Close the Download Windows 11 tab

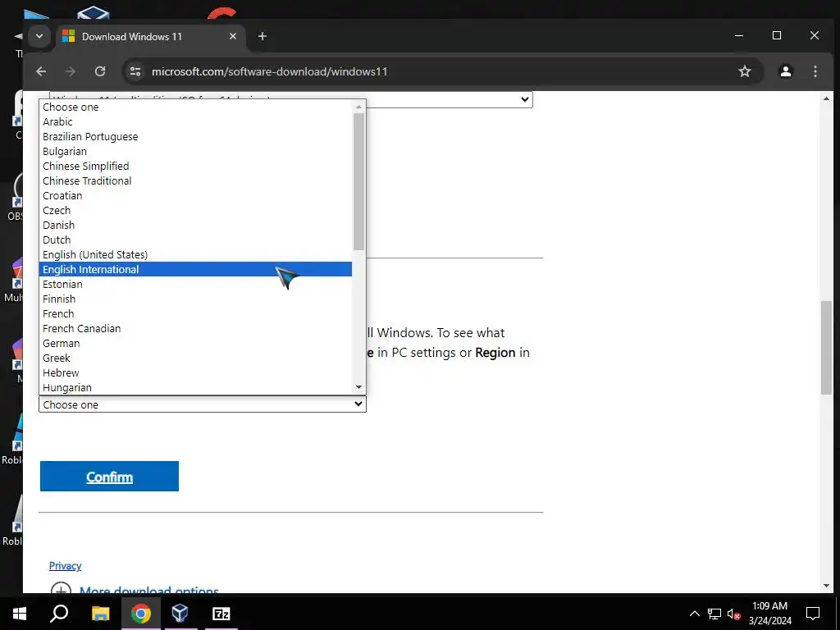click(232, 36)
